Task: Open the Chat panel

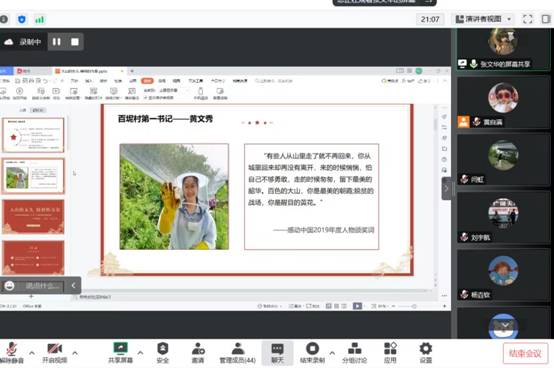Action: [277, 352]
